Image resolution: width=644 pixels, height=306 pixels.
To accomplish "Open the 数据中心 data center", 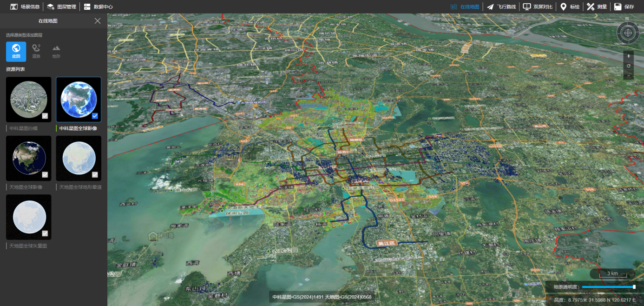I will (x=98, y=7).
